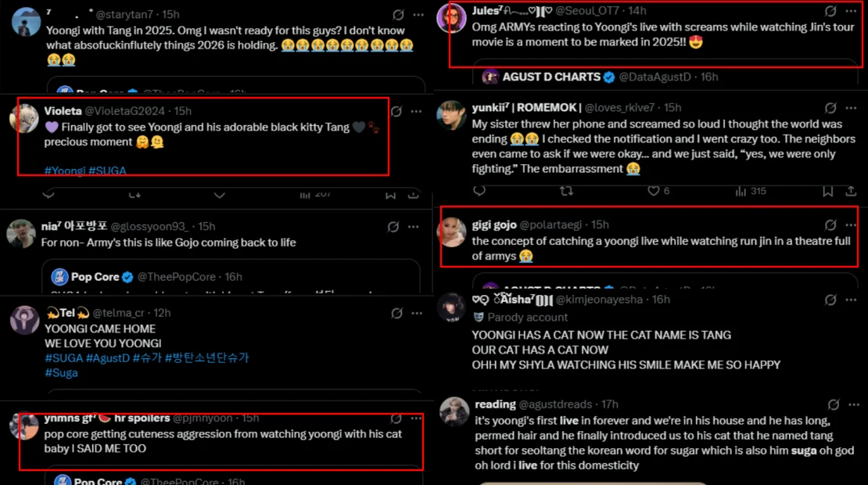The width and height of the screenshot is (868, 485).
Task: Open the #AgustD hashtag in Tel's tweet
Action: tap(106, 357)
